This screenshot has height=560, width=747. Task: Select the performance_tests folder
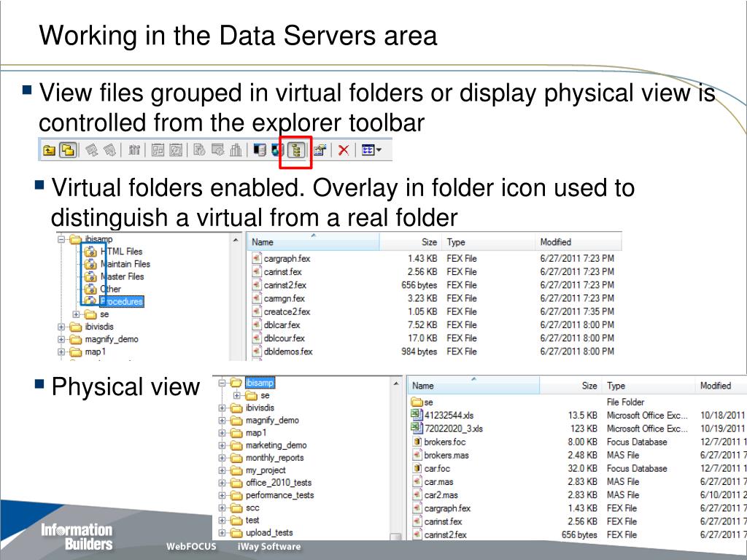(279, 495)
